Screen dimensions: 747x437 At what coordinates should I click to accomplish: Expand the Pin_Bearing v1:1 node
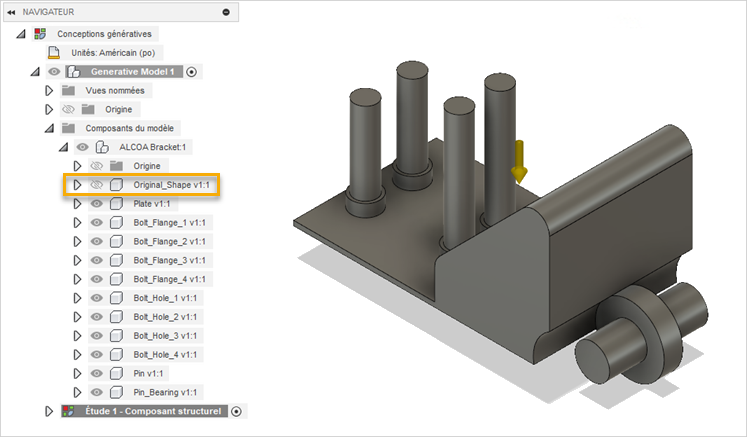[x=77, y=392]
